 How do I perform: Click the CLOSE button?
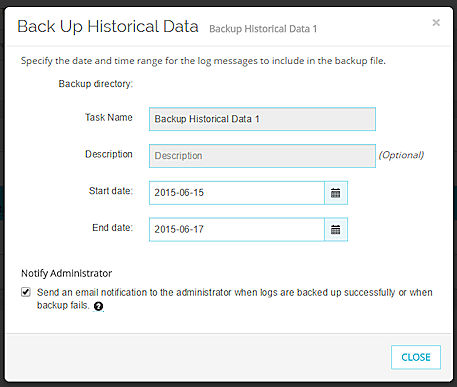tap(416, 357)
